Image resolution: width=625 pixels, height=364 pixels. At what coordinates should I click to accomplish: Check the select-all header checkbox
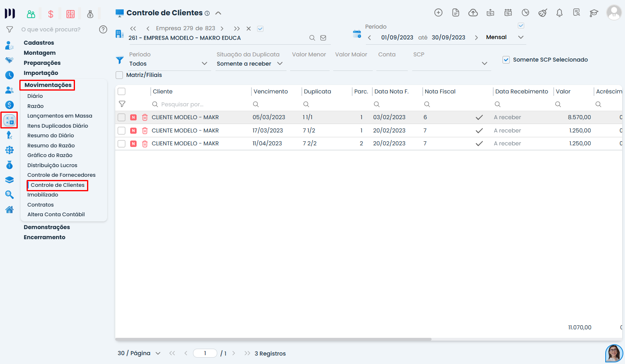click(122, 92)
